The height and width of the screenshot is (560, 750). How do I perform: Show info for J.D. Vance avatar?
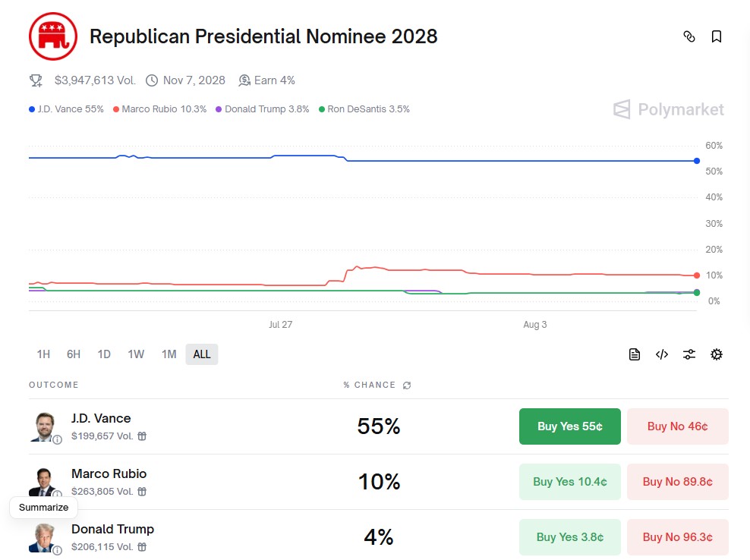click(57, 439)
